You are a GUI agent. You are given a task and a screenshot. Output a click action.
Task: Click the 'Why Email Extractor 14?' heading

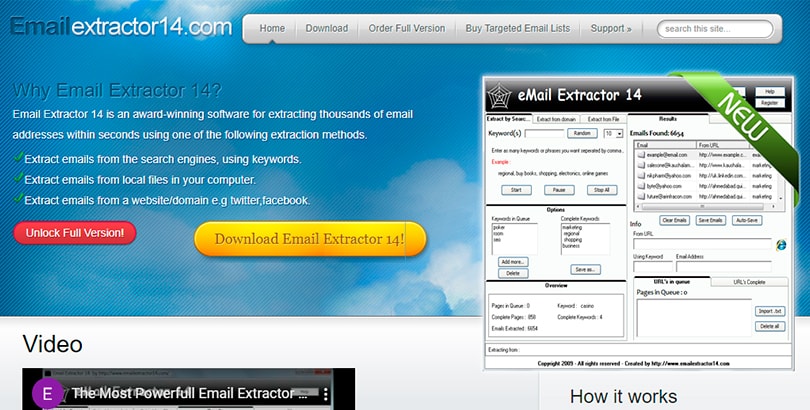(117, 90)
